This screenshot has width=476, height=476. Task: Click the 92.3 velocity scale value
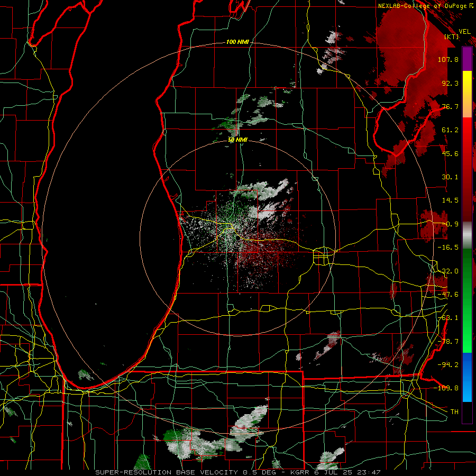tap(450, 83)
